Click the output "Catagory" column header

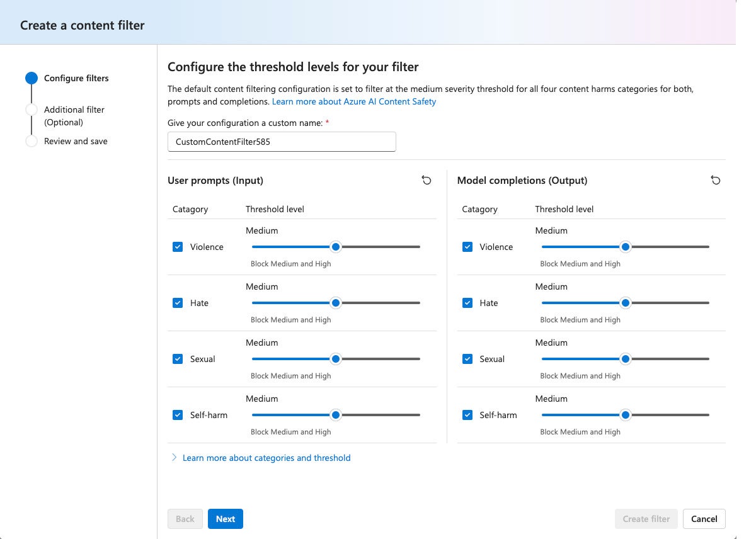click(x=480, y=209)
